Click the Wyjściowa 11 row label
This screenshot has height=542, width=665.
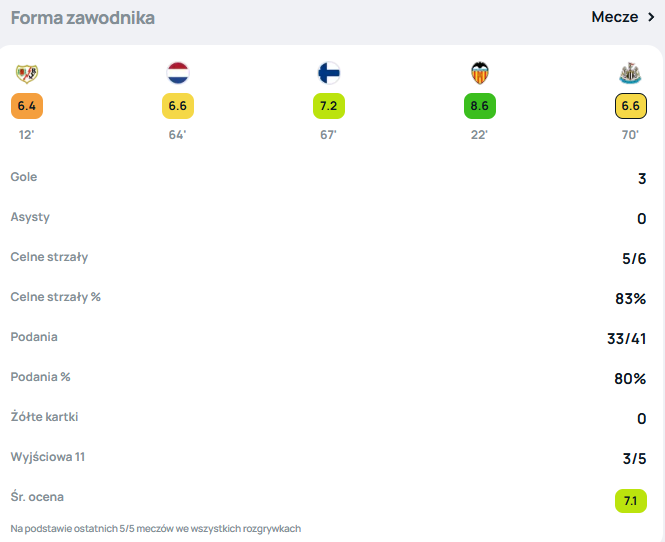48,457
